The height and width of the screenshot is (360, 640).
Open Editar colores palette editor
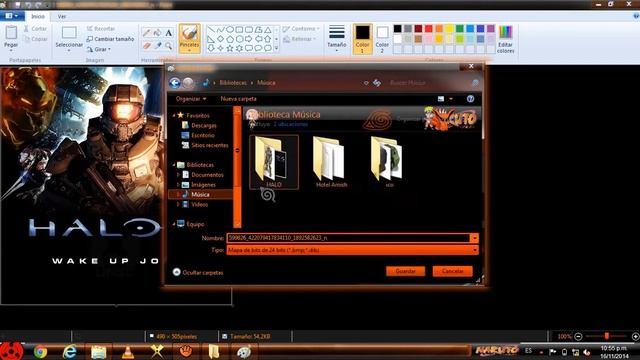(505, 39)
